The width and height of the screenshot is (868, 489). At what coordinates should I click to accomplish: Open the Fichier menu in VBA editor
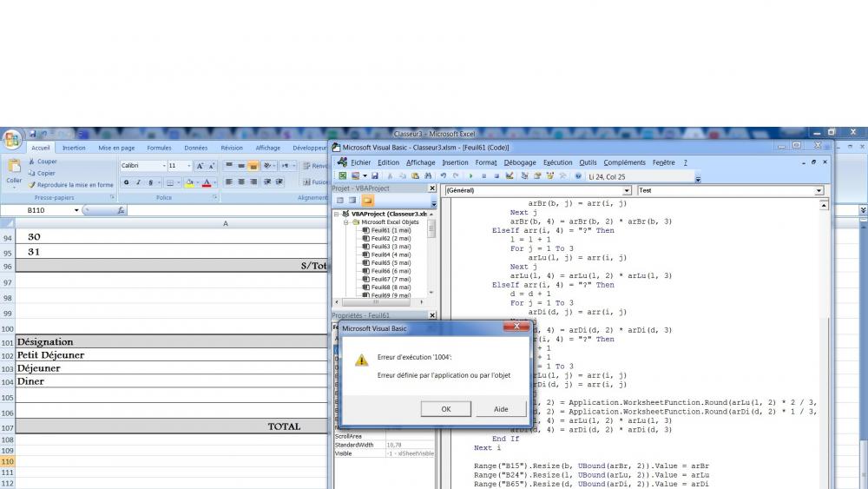pyautogui.click(x=360, y=162)
